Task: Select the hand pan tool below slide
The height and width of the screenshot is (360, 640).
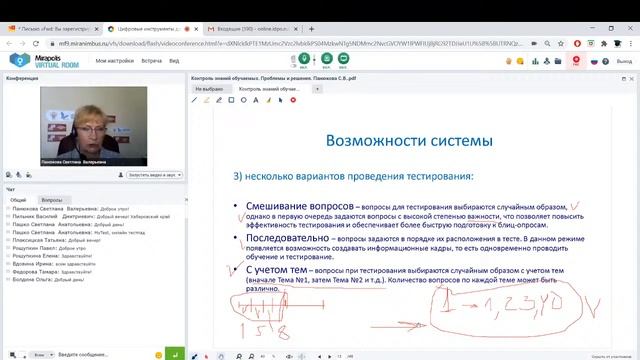Action: click(x=221, y=357)
